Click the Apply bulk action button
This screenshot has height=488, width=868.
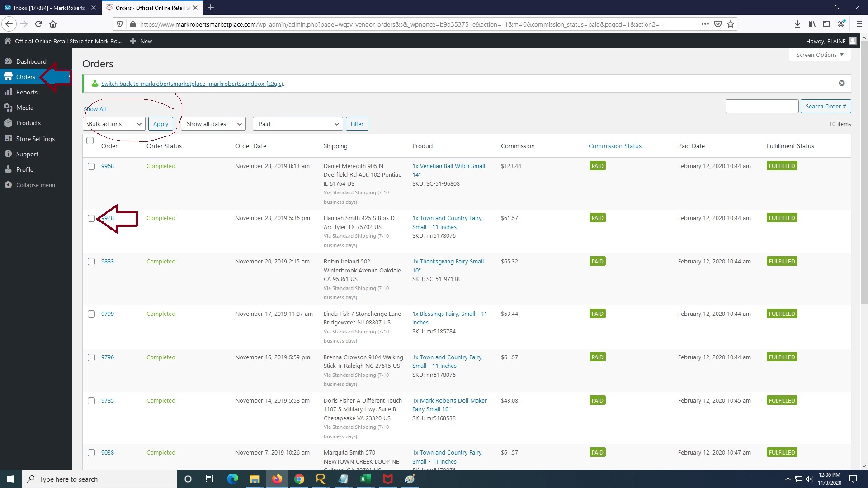tap(160, 124)
